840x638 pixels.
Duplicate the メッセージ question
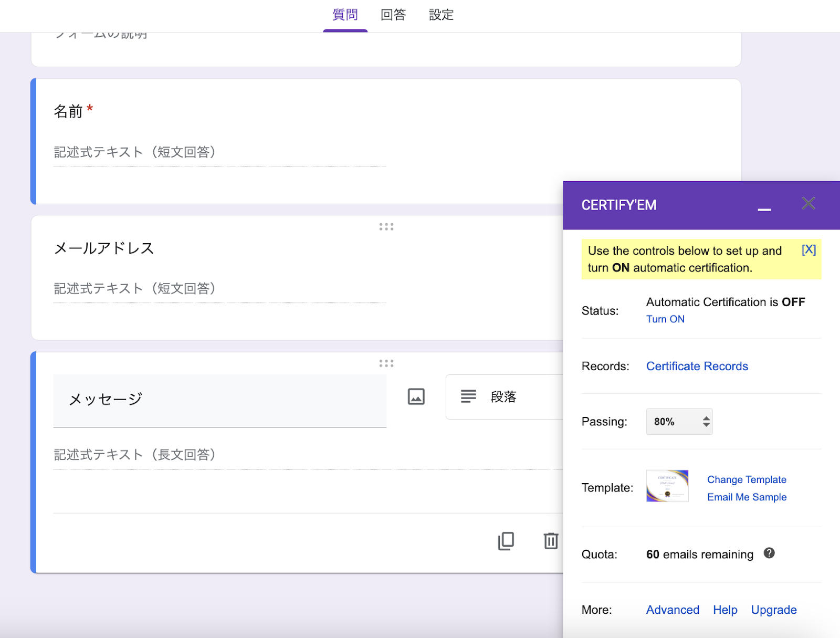[506, 540]
